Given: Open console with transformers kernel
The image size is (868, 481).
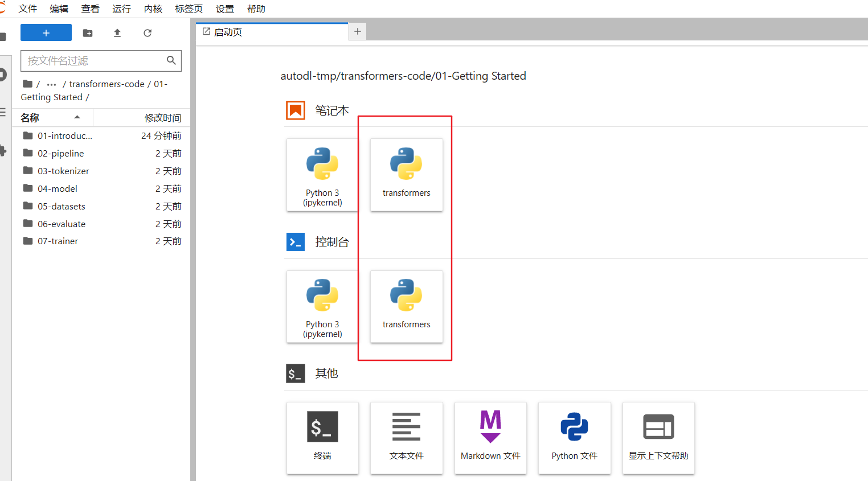Looking at the screenshot, I should (407, 306).
